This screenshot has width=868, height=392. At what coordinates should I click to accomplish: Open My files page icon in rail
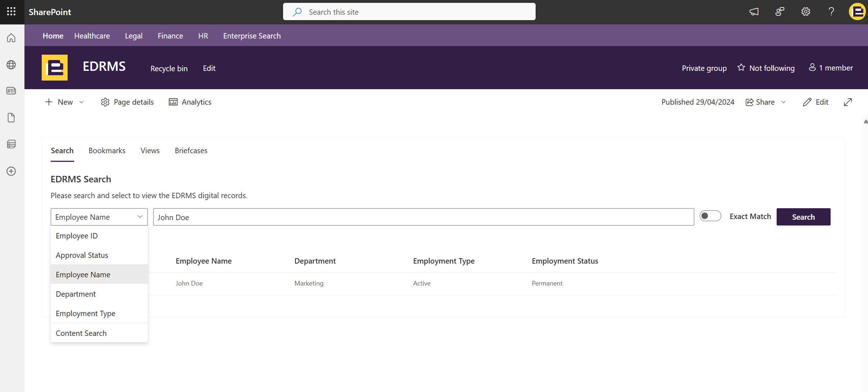click(x=11, y=118)
